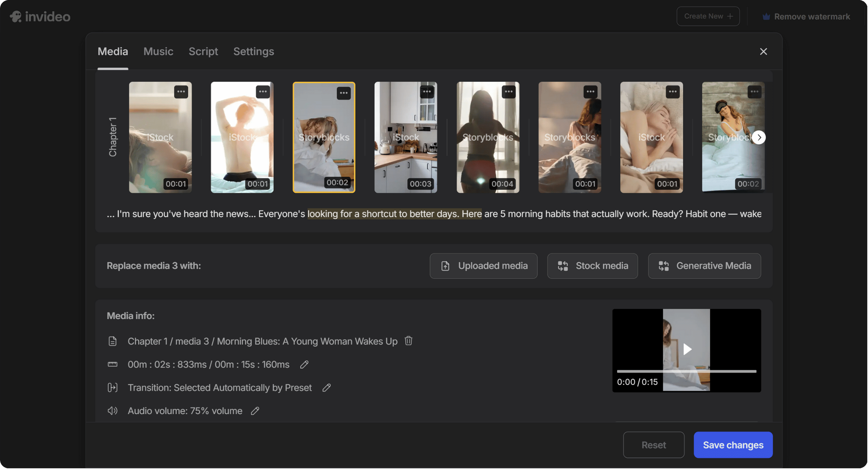Click the invideo logo
Screen dimensions: 868x469
point(40,16)
